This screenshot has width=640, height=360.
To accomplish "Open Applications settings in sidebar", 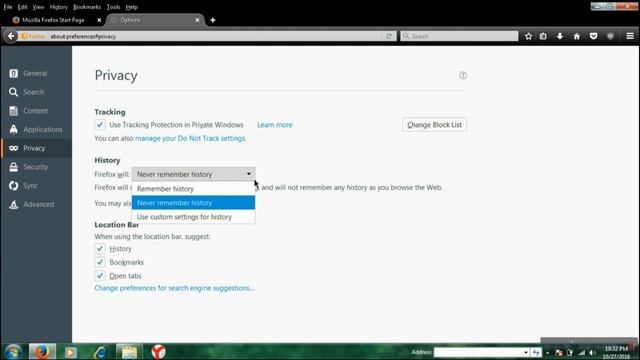I will click(x=36, y=129).
